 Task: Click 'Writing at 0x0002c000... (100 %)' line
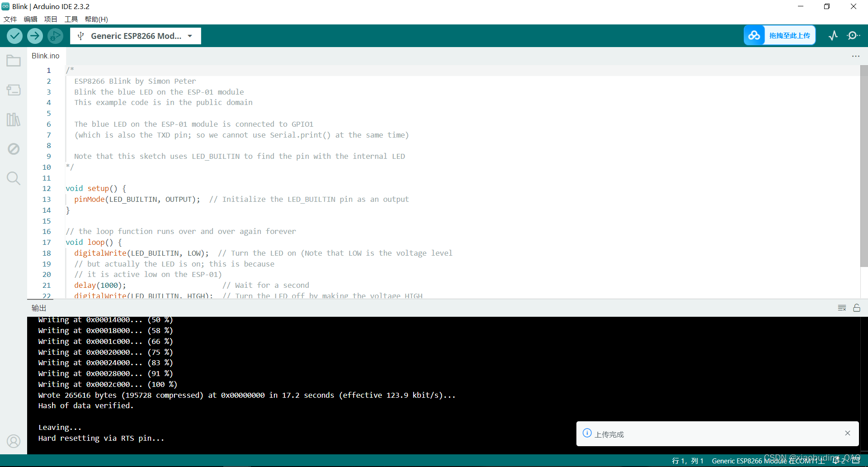[108, 385]
